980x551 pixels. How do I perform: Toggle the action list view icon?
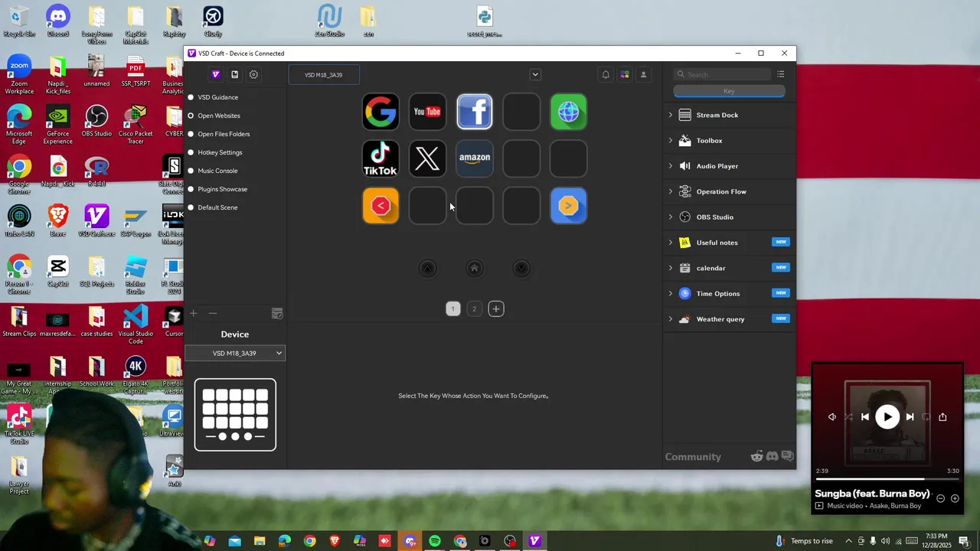(x=780, y=74)
